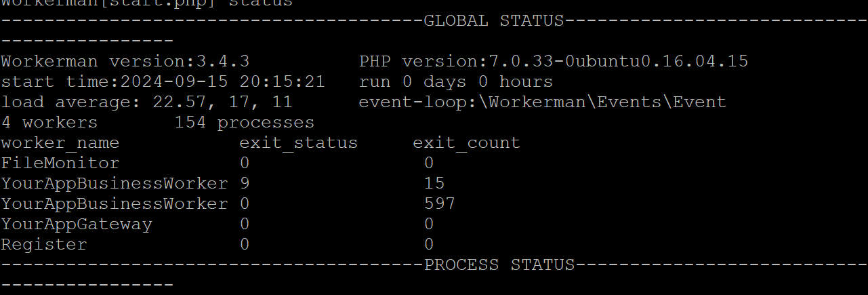Select the Workerman version:3.4.3 text
The height and width of the screenshot is (295, 868).
[x=125, y=61]
